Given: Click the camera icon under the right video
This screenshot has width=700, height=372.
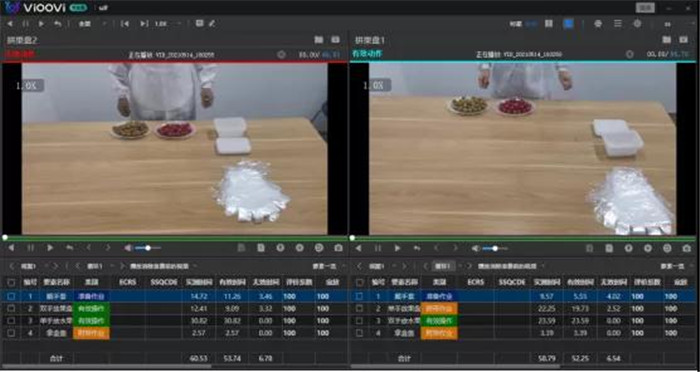Looking at the screenshot, I should tap(687, 248).
